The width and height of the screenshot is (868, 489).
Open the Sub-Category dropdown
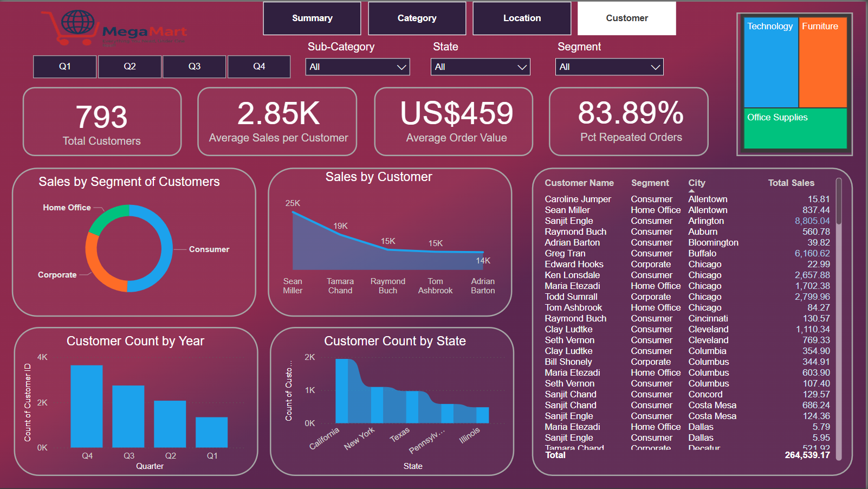tap(357, 67)
